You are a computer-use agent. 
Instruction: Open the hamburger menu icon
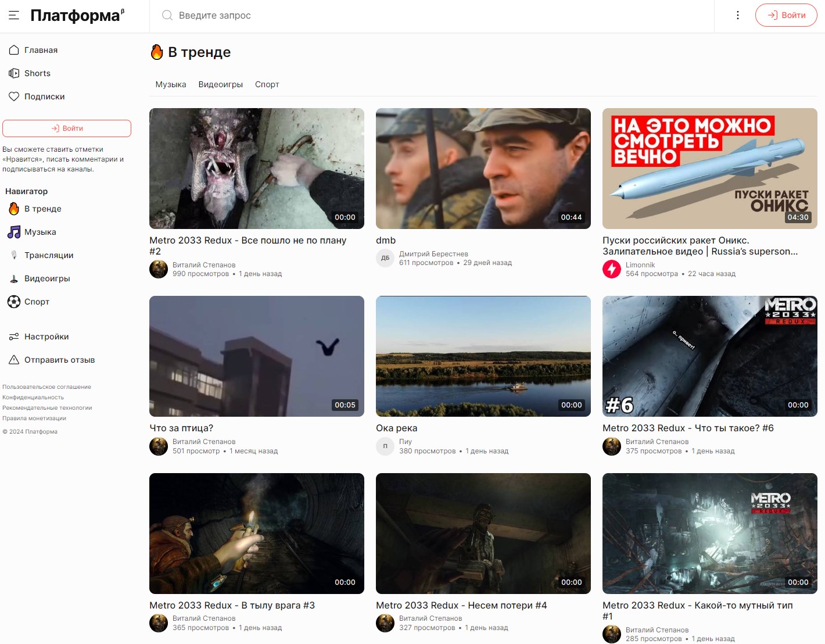pyautogui.click(x=14, y=16)
